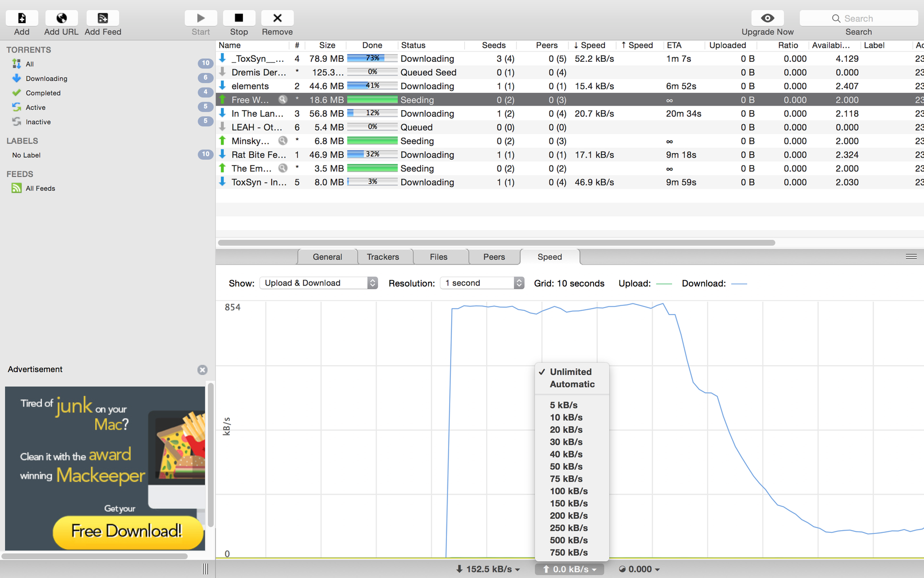Open the Peers tab
This screenshot has width=924, height=578.
coord(494,257)
